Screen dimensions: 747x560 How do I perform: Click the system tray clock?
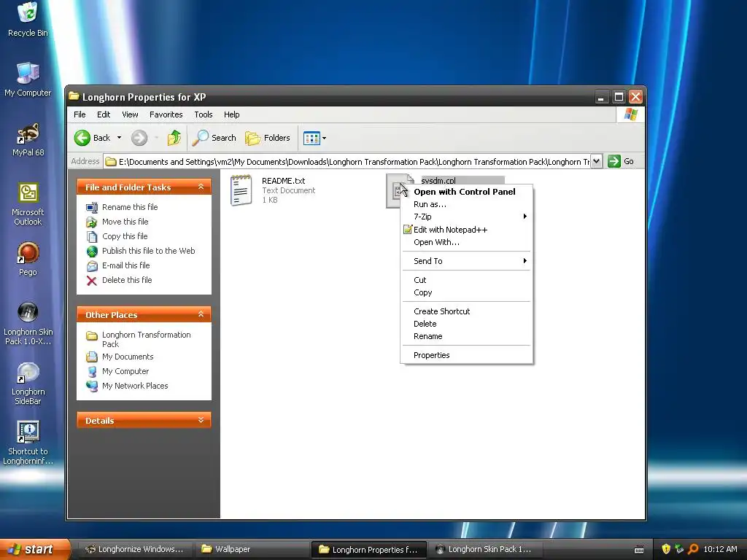(x=720, y=549)
